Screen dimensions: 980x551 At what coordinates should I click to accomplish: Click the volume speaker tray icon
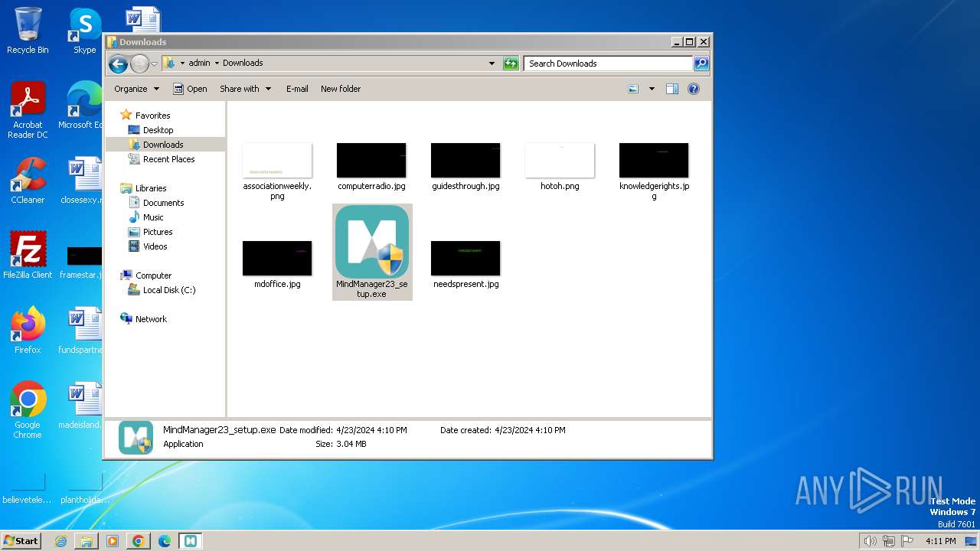click(x=871, y=541)
